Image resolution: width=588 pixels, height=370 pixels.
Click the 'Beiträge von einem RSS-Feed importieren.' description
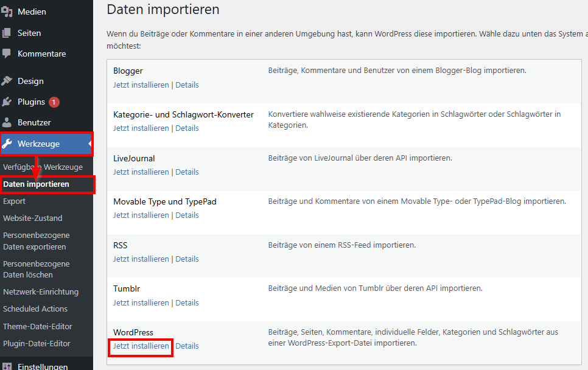342,245
